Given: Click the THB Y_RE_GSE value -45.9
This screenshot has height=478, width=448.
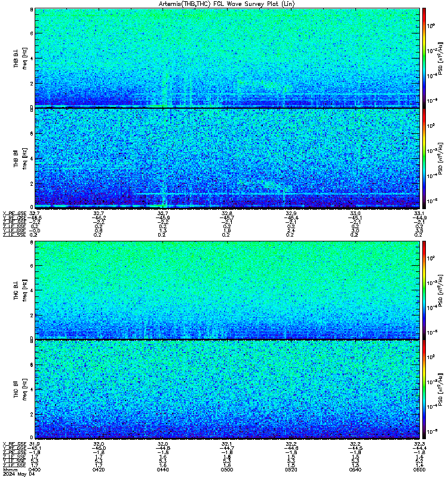Looking at the screenshot, I should [x=162, y=217].
